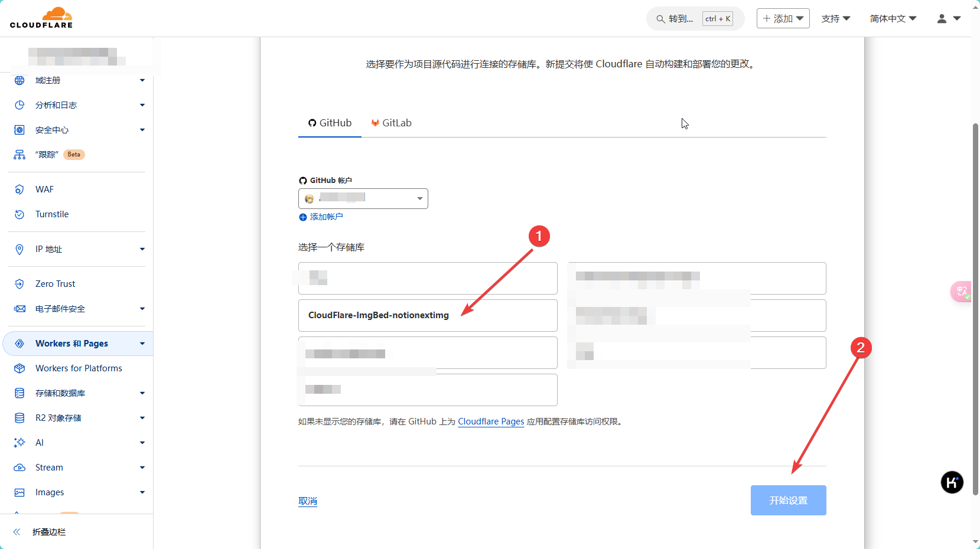Click the Cloudflare logo
The height and width of the screenshot is (549, 980).
coord(41,18)
